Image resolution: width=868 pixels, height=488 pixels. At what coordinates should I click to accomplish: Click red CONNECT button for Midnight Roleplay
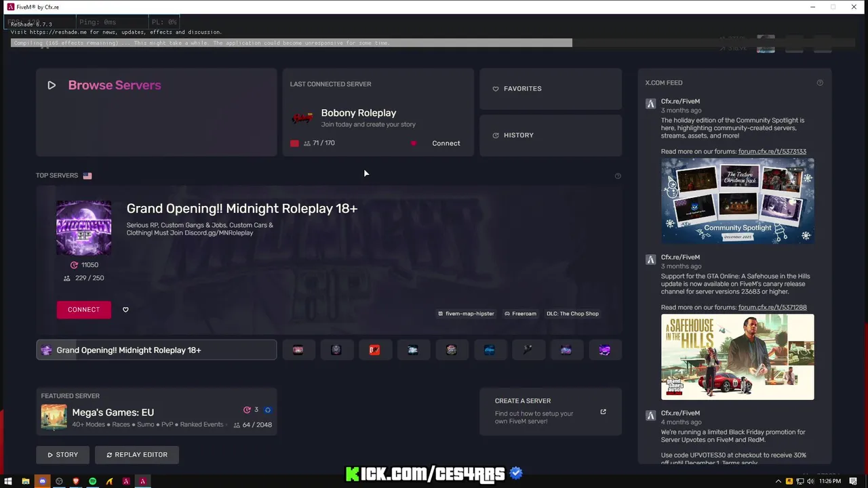click(84, 310)
